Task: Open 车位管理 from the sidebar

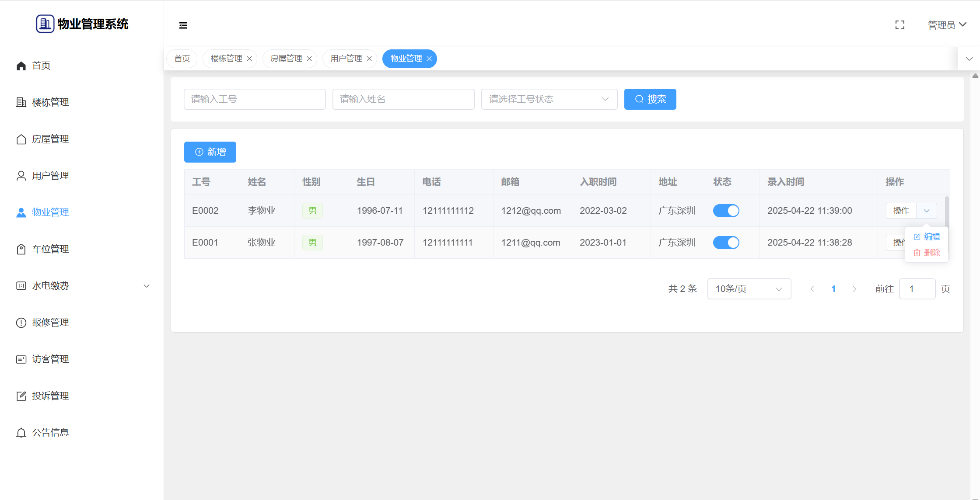Action: (50, 249)
